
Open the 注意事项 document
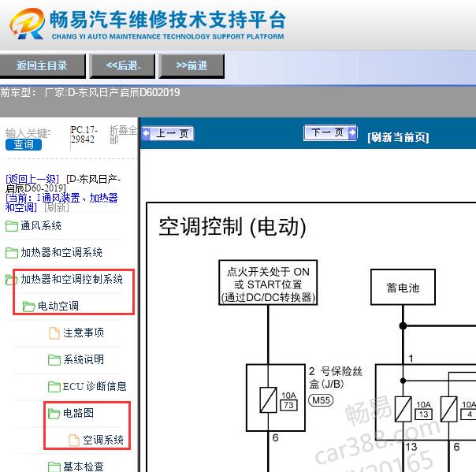pos(84,333)
